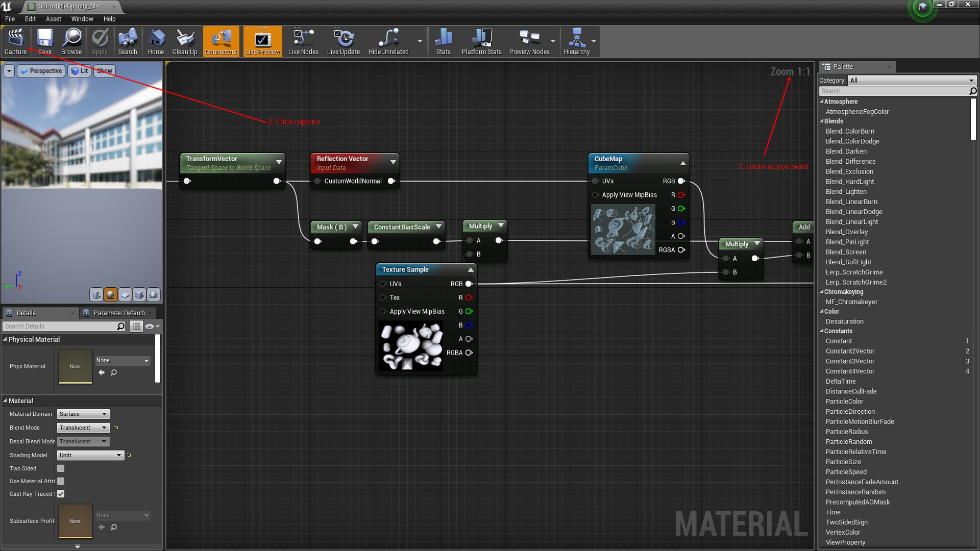Open the Blend Mode dropdown

83,428
